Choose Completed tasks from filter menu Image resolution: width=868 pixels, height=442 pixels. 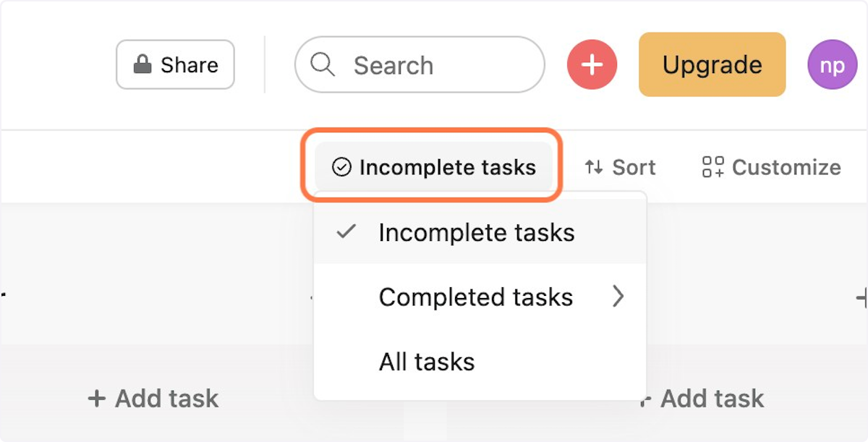tap(475, 297)
